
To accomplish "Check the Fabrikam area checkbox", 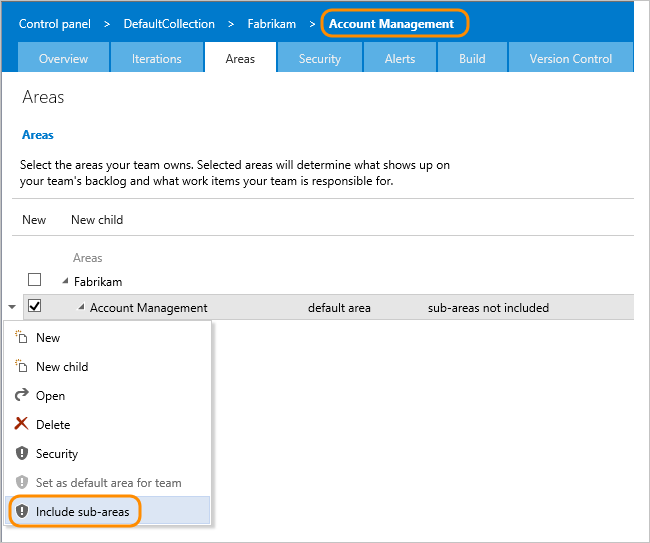I will (34, 280).
